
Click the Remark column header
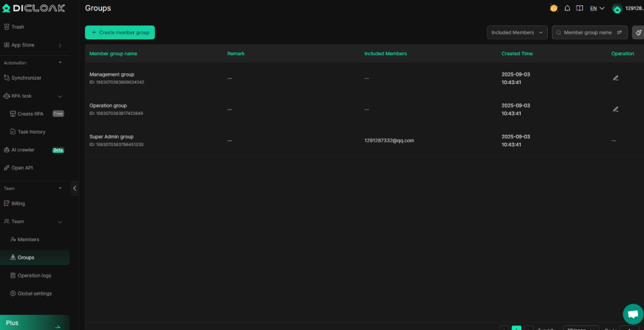pyautogui.click(x=235, y=54)
